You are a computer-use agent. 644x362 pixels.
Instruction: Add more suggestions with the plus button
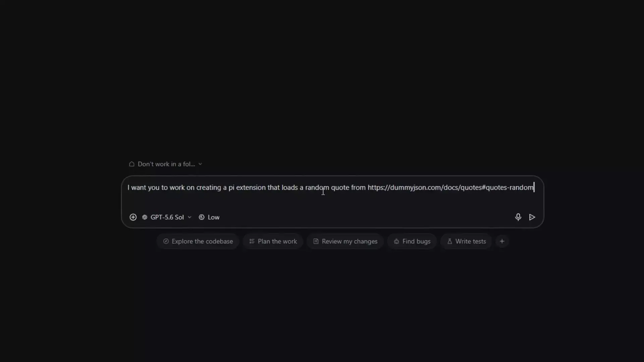pos(502,241)
